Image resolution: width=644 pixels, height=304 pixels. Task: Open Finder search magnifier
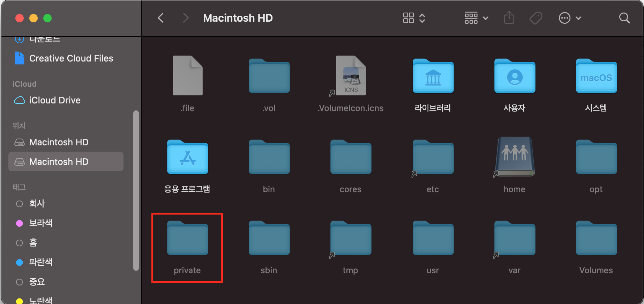(x=624, y=18)
